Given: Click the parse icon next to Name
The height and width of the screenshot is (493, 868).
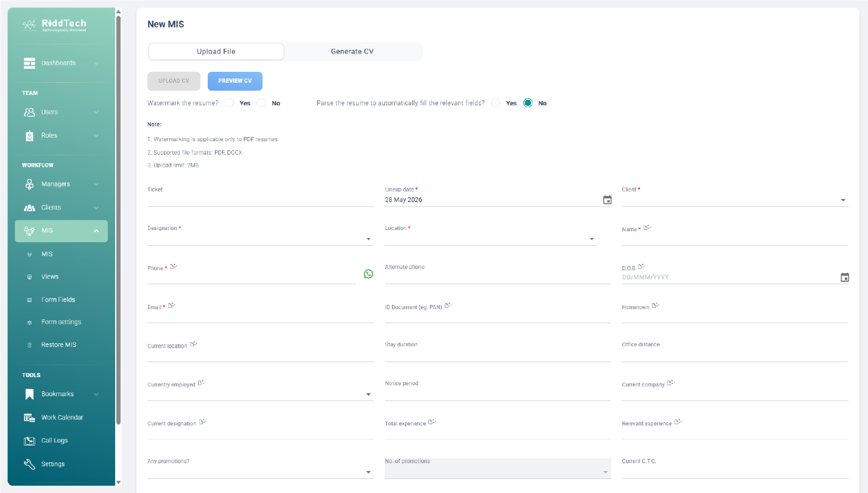Looking at the screenshot, I should pos(647,228).
